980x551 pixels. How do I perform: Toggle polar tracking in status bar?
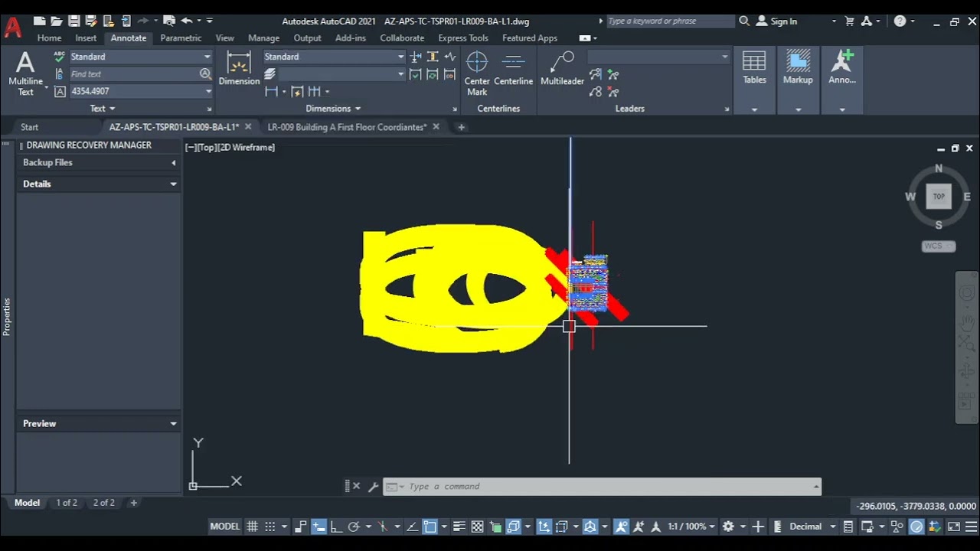click(x=354, y=527)
